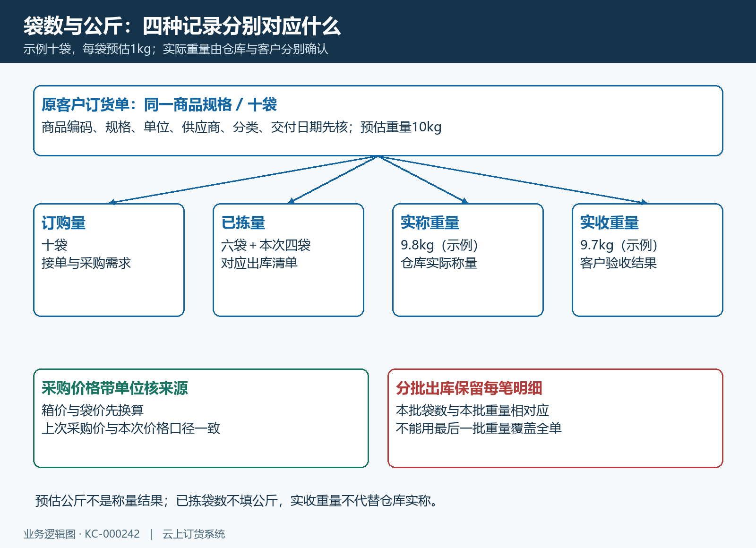Click heading 原客户订货单：同一商品规格 / 十袋
Image resolution: width=756 pixels, height=548 pixels.
[x=159, y=104]
